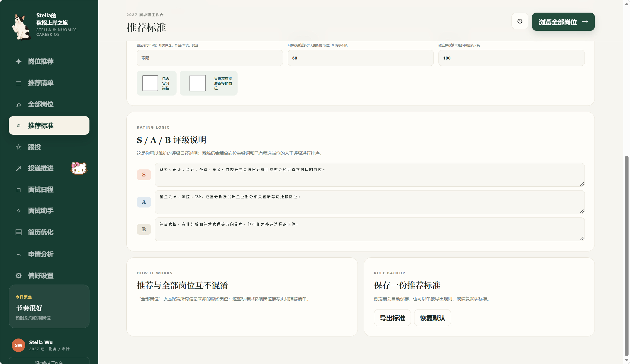Screen dimensions: 630x364
Task: Click the search icon beside 全部岗位
Action: tap(18, 105)
